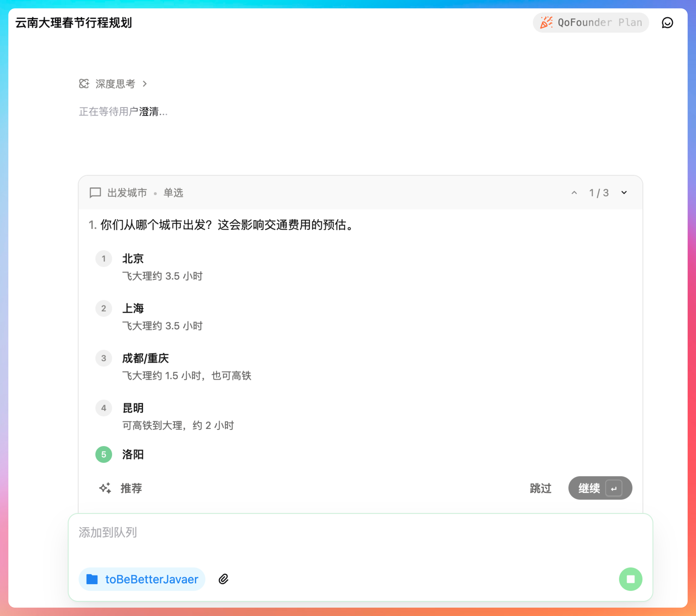Screen dimensions: 696x616
Task: Click the speech bubble icon beside 出发城市
Action: click(95, 192)
